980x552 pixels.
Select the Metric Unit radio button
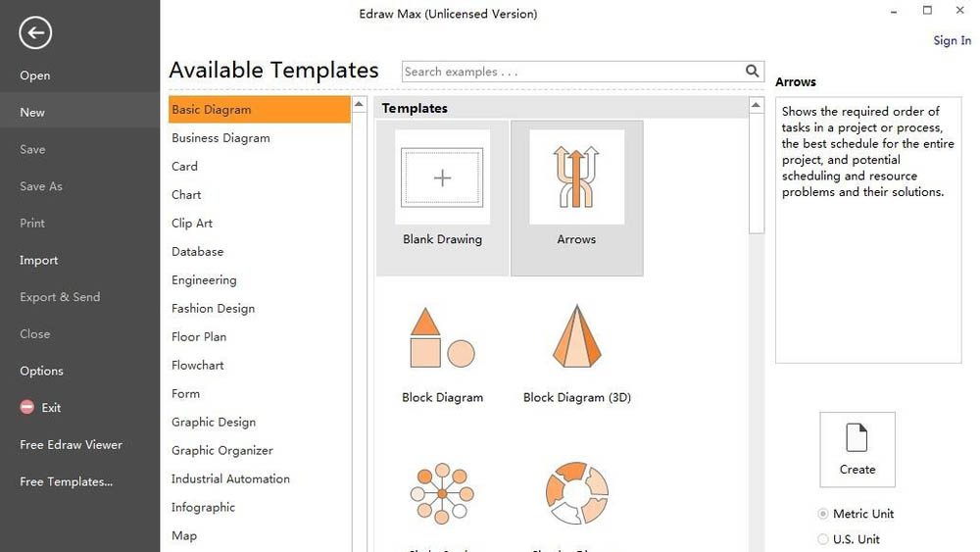pos(822,514)
